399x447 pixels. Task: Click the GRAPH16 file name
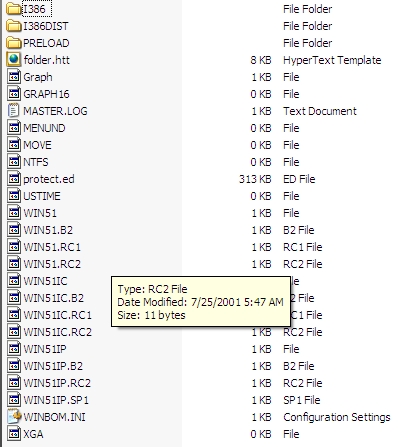46,94
